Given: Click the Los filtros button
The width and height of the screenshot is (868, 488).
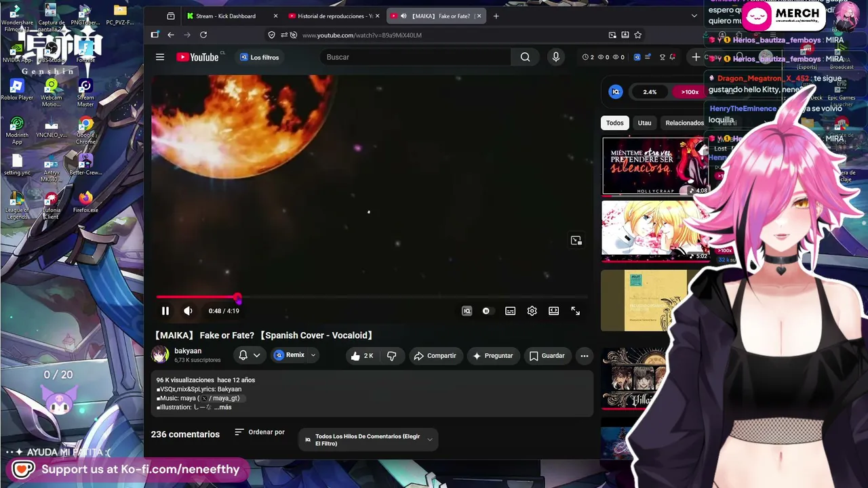Looking at the screenshot, I should point(260,57).
